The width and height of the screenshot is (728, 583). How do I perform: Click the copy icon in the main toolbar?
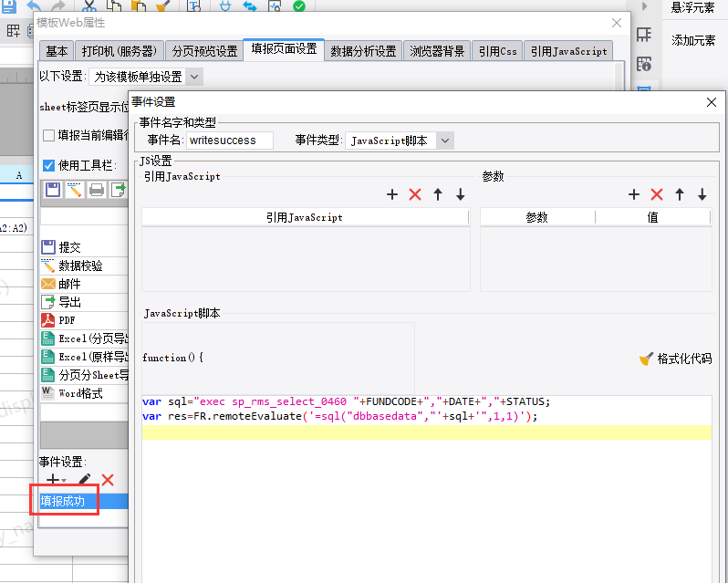pos(114,5)
